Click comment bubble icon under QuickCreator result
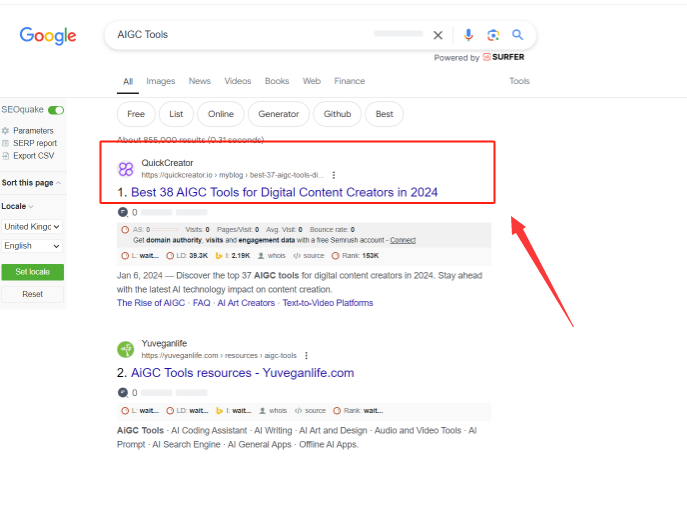Screen dimensions: 687x505 (x=123, y=212)
